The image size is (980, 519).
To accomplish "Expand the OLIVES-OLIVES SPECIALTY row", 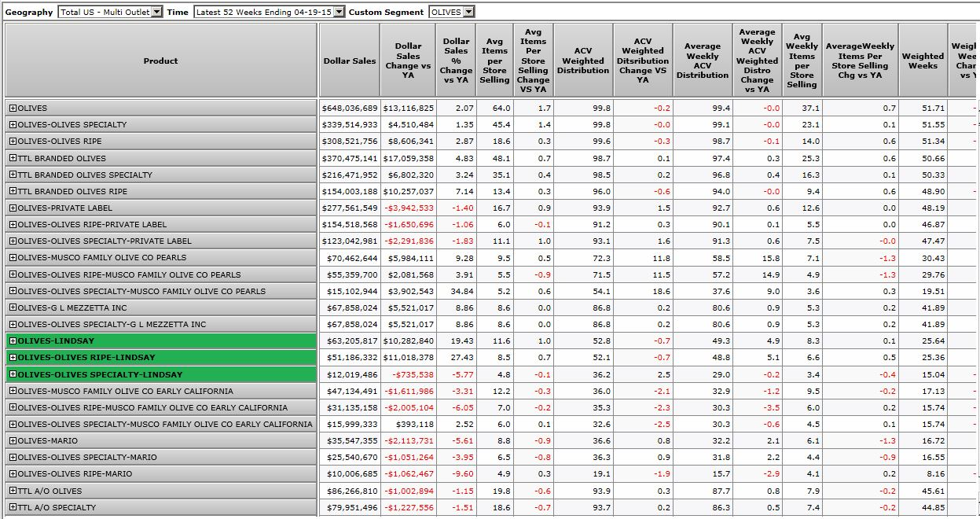I will (x=13, y=125).
